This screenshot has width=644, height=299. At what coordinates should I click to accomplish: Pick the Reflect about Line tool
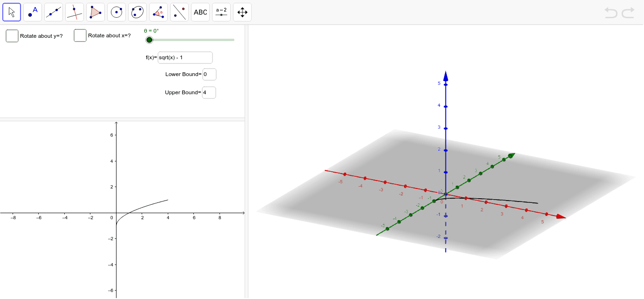pos(179,12)
